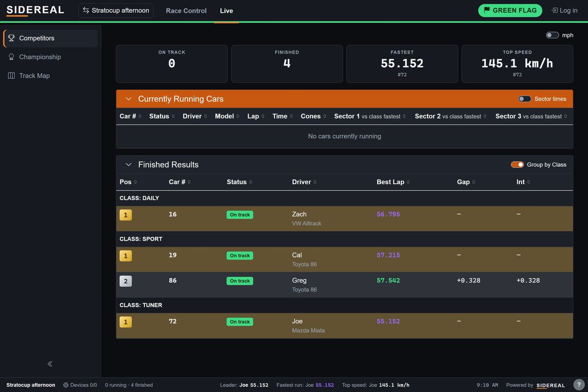Viewport: 588px width, 392px height.
Task: Sort finished results by Best Lap
Action: 393,182
